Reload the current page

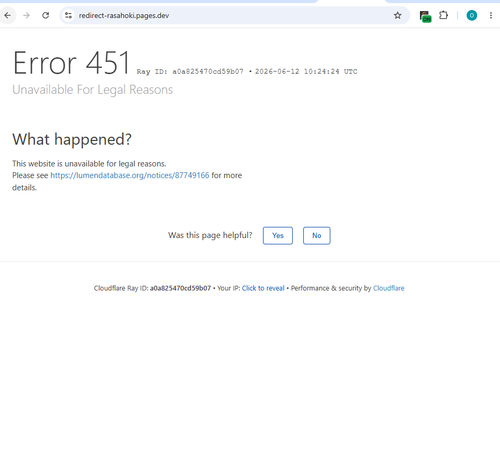46,15
